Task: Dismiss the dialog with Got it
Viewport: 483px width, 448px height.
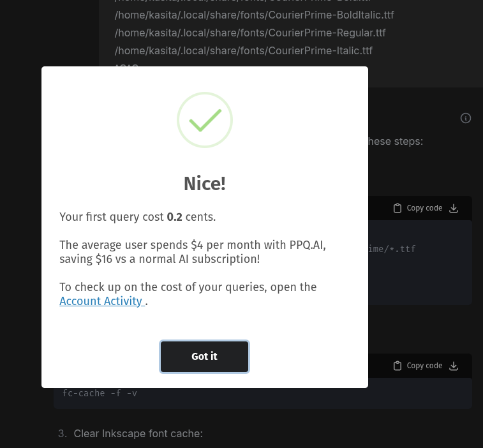Action: (x=204, y=357)
